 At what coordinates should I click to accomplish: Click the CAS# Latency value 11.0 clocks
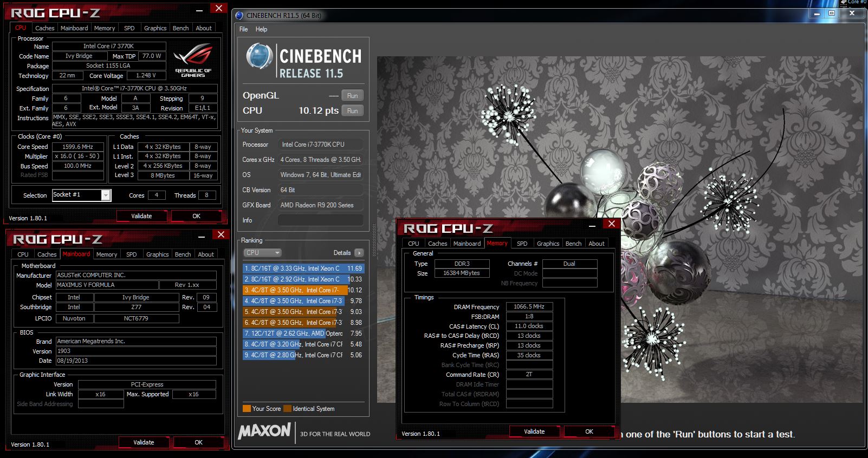pyautogui.click(x=529, y=326)
